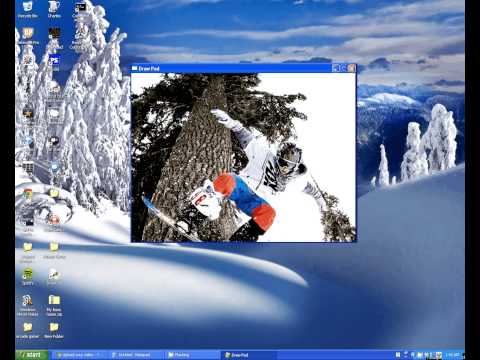The image size is (480, 360).
Task: Switch to the Flashing folder taskbar button
Action: tap(192, 355)
